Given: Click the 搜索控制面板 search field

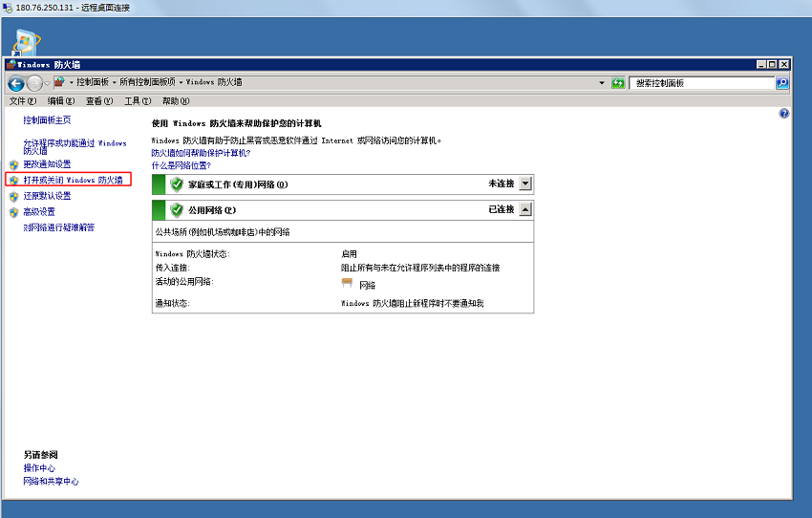Looking at the screenshot, I should [x=702, y=83].
